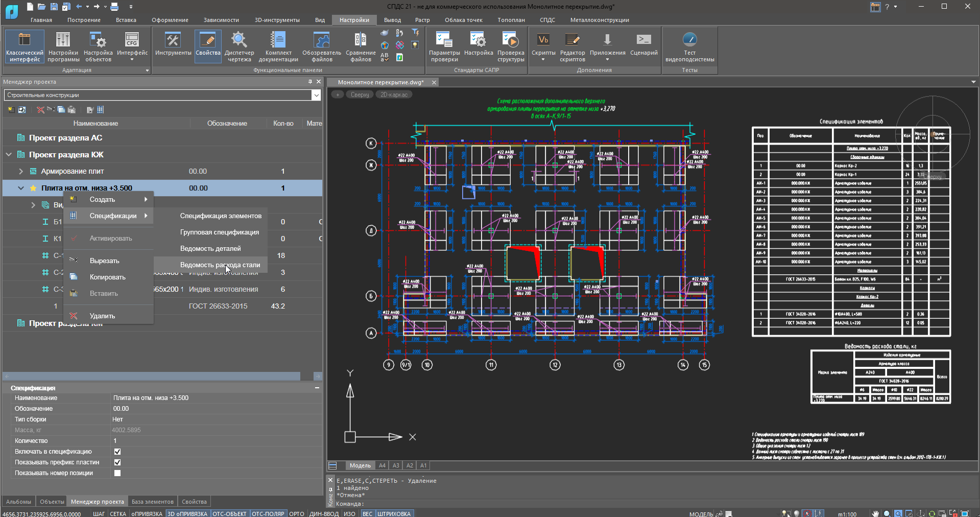Click the Open folder icon in quick access toolbar
Screen dimensions: 980x517
[x=42, y=7]
